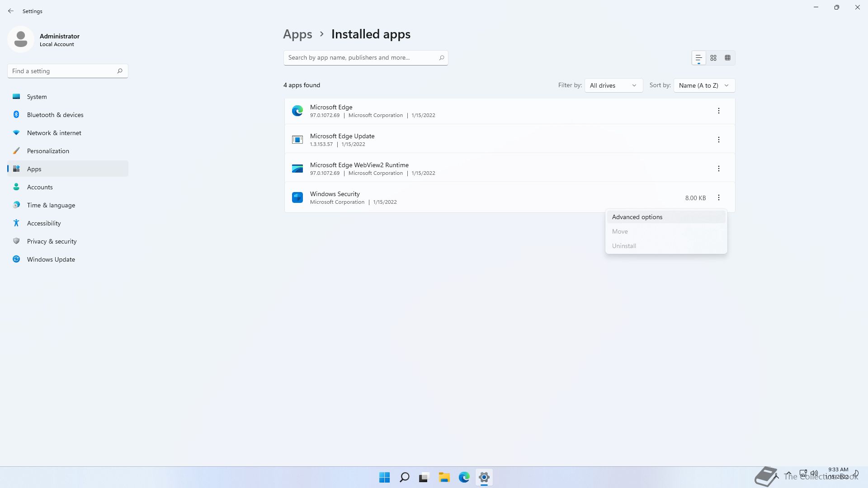Select Move in the context menu
Screen dimensions: 868x488
click(666, 231)
